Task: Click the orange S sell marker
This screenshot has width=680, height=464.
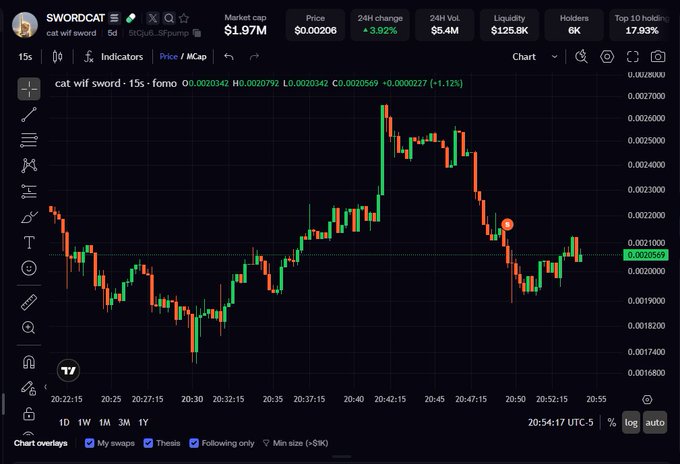Action: [x=507, y=224]
